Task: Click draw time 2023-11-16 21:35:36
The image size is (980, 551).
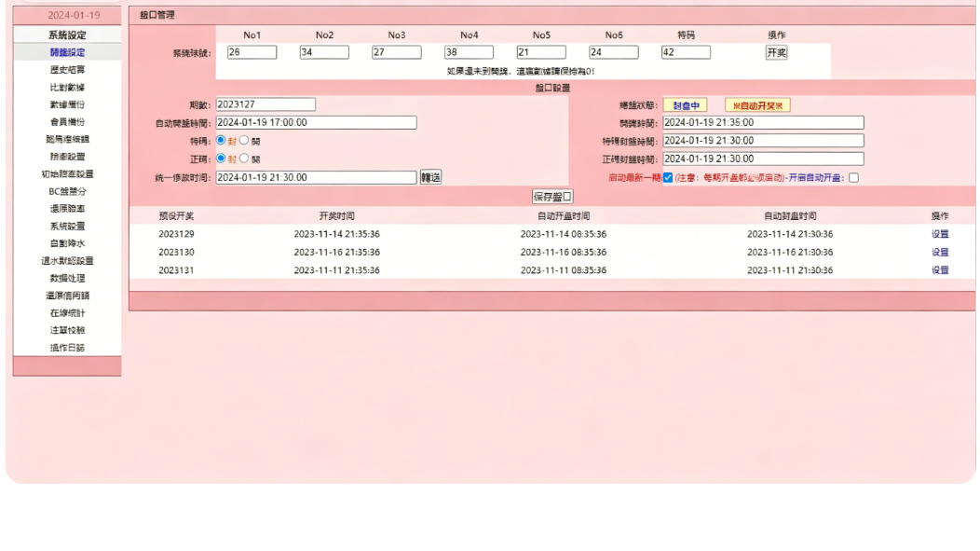Action: (x=337, y=252)
